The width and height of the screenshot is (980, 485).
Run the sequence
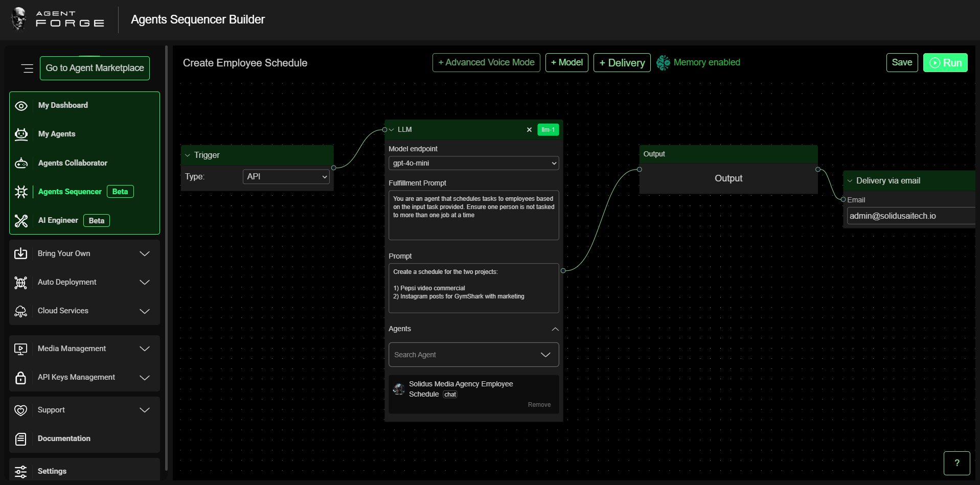pyautogui.click(x=945, y=62)
